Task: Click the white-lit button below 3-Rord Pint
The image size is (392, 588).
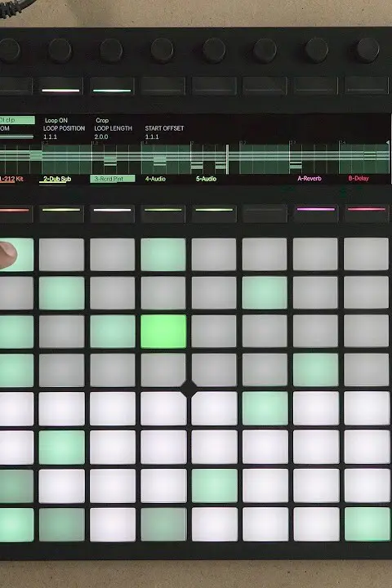Action: point(112,213)
